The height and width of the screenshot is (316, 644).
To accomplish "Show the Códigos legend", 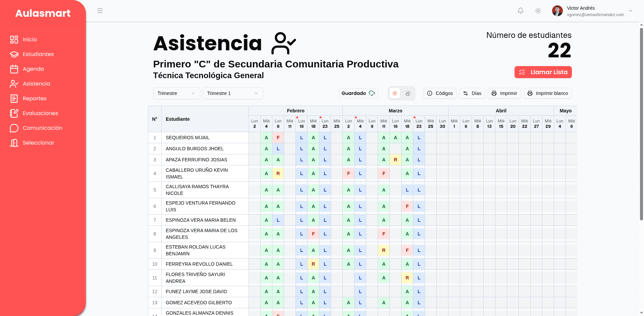I will (x=440, y=93).
